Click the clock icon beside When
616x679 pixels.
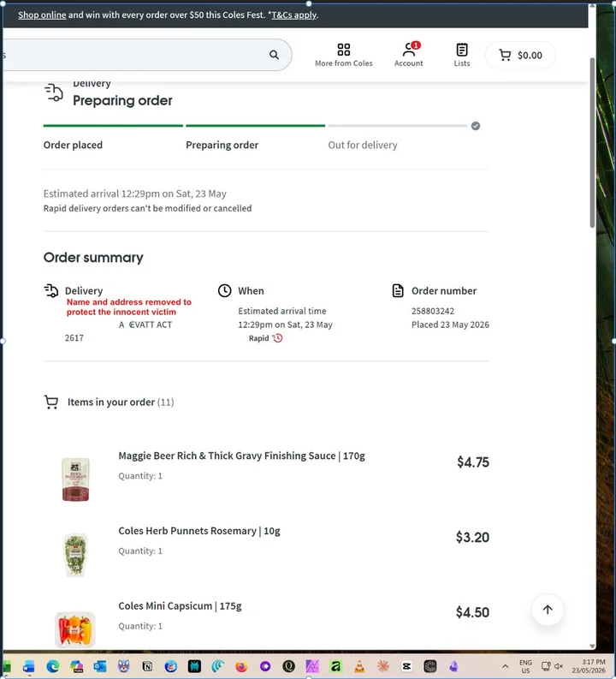click(224, 290)
